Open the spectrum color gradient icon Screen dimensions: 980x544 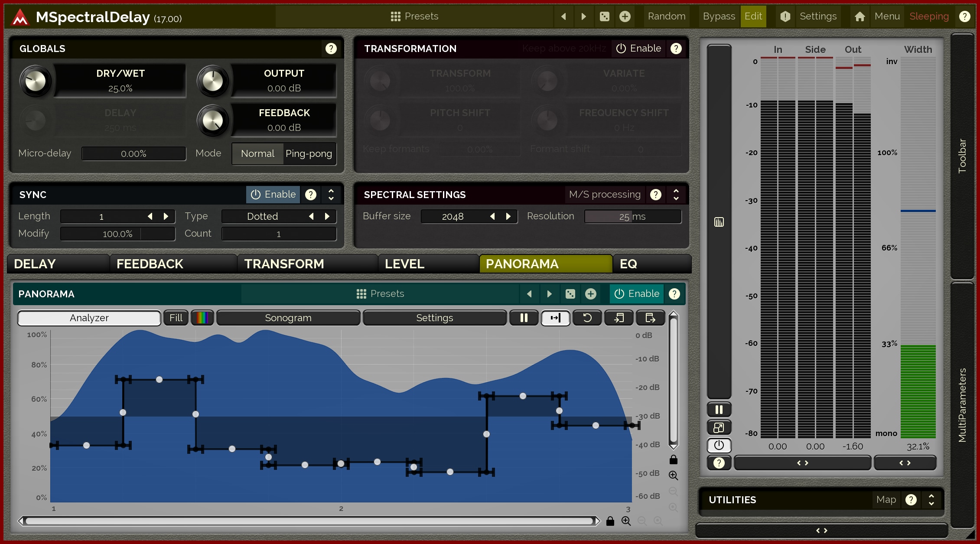(x=202, y=318)
